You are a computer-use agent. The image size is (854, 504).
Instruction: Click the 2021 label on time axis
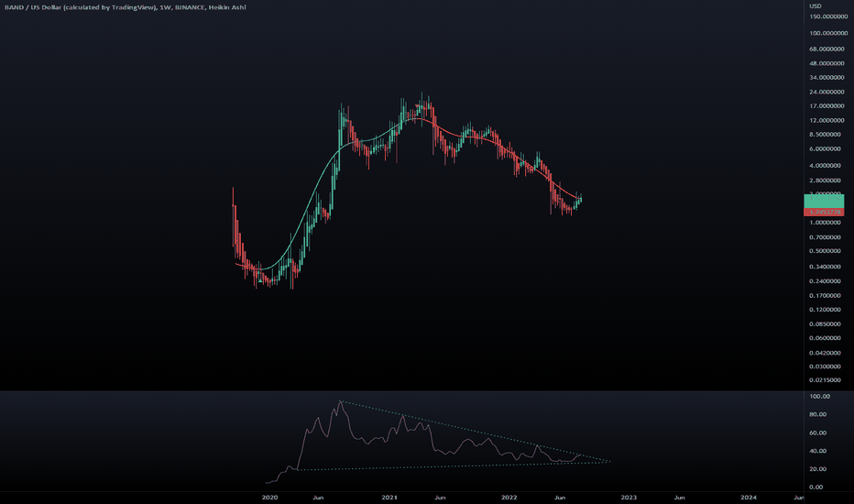389,498
